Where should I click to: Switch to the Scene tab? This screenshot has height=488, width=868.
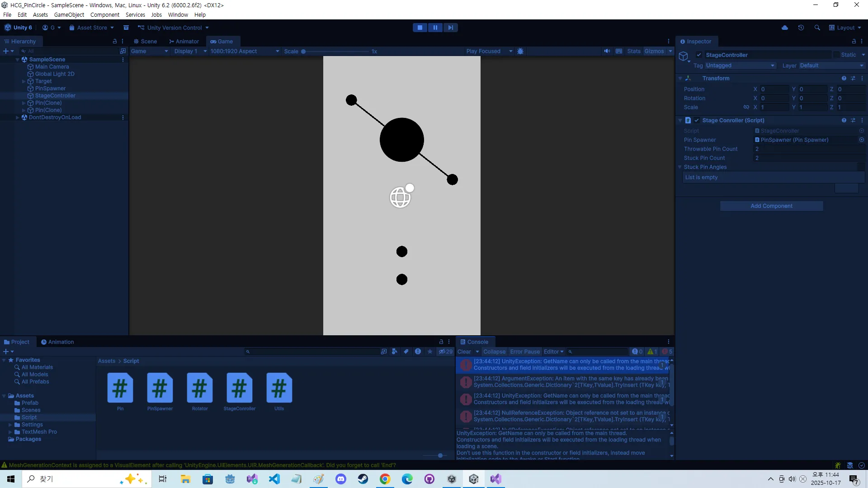[145, 41]
